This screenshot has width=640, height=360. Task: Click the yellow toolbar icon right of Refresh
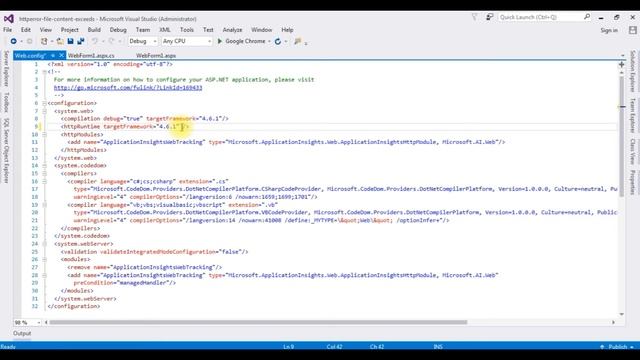pos(298,41)
